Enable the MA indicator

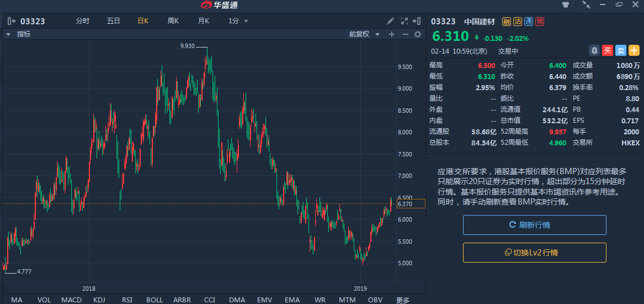click(17, 300)
